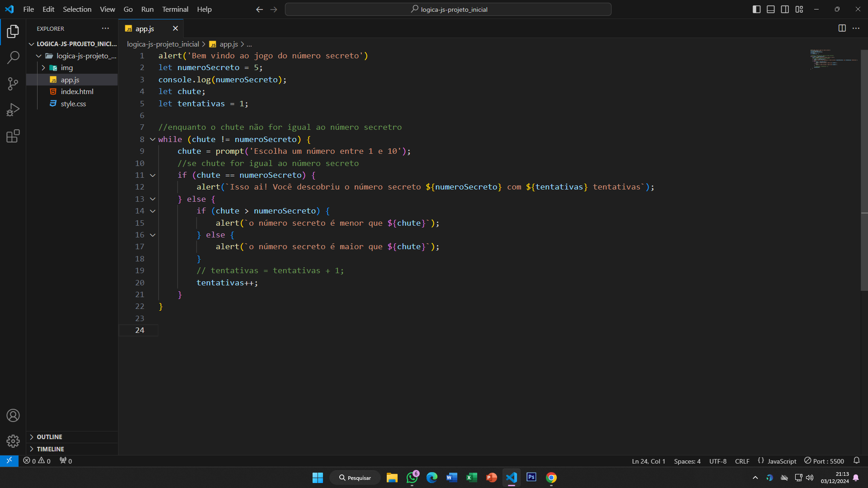Open the Run and Debug view
868x488 pixels.
[x=13, y=110]
